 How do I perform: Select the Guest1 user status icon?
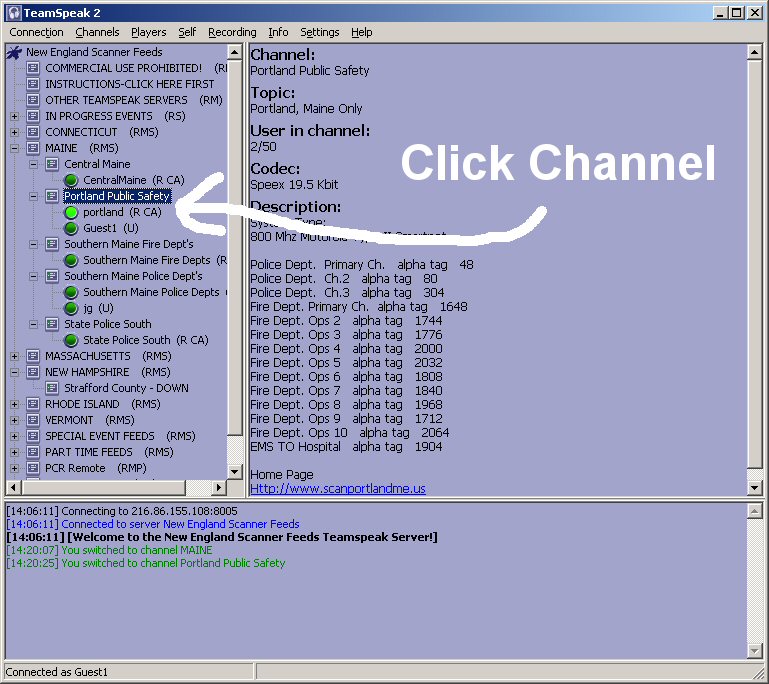(x=71, y=228)
